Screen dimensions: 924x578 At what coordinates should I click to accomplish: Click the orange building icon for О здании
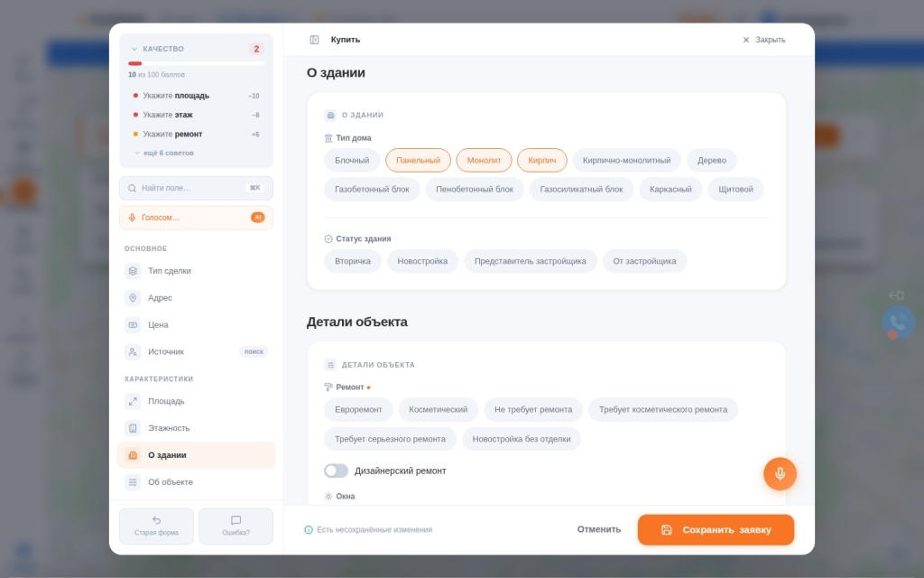(133, 455)
